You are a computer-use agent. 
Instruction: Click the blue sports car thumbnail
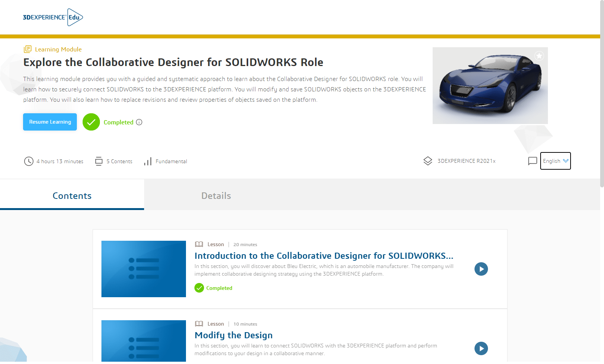[x=490, y=86]
